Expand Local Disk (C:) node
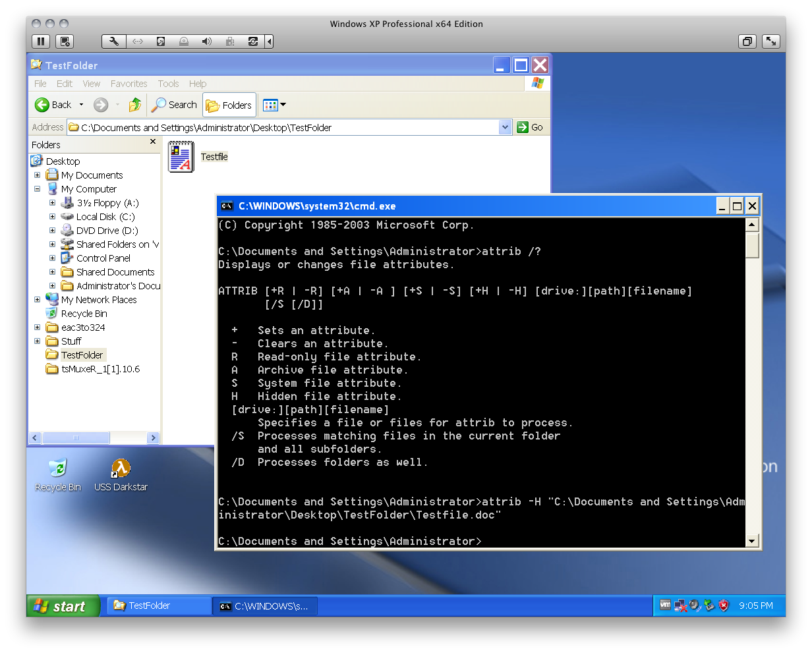The height and width of the screenshot is (653, 812). [x=52, y=217]
